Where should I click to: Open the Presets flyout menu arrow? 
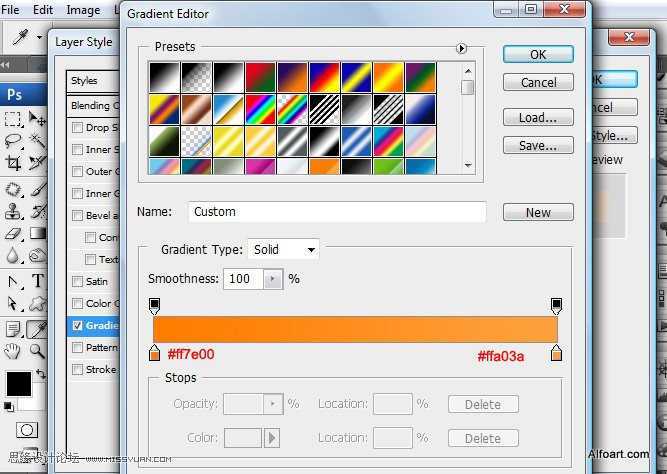tap(461, 48)
